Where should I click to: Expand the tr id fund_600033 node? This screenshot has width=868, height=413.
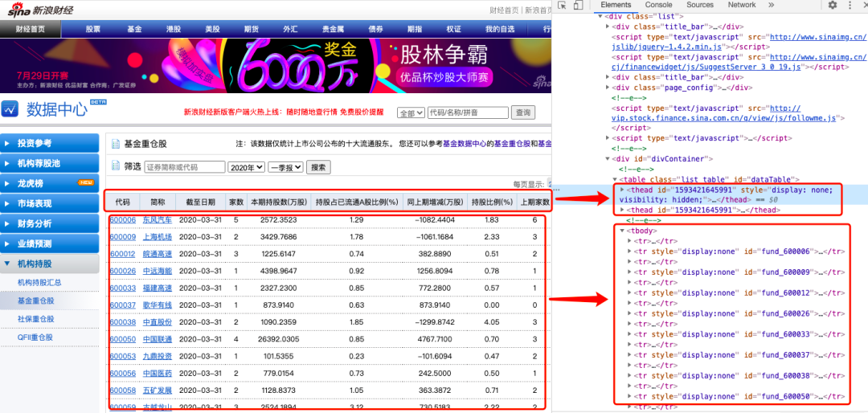[x=629, y=333]
